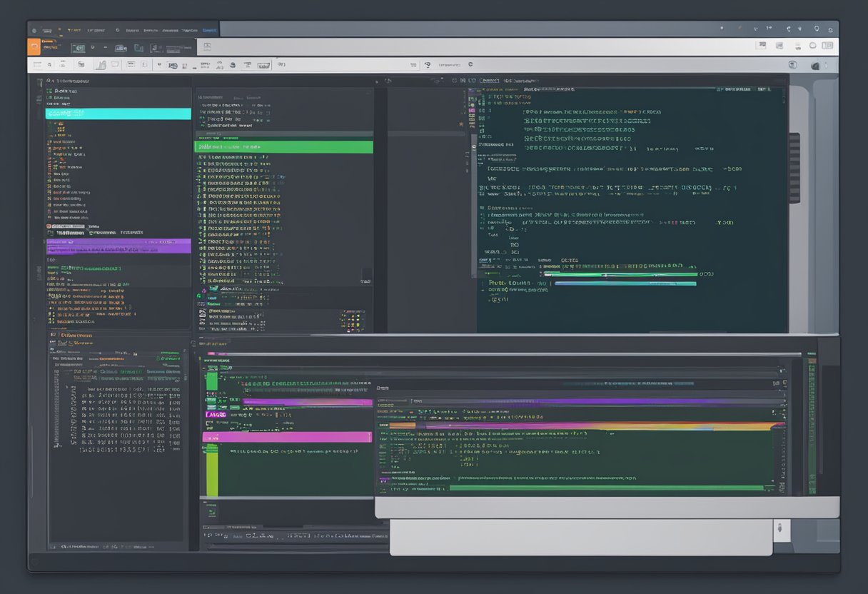Select the cyan highlighted row in the left panel
868x594 pixels.
tap(118, 114)
